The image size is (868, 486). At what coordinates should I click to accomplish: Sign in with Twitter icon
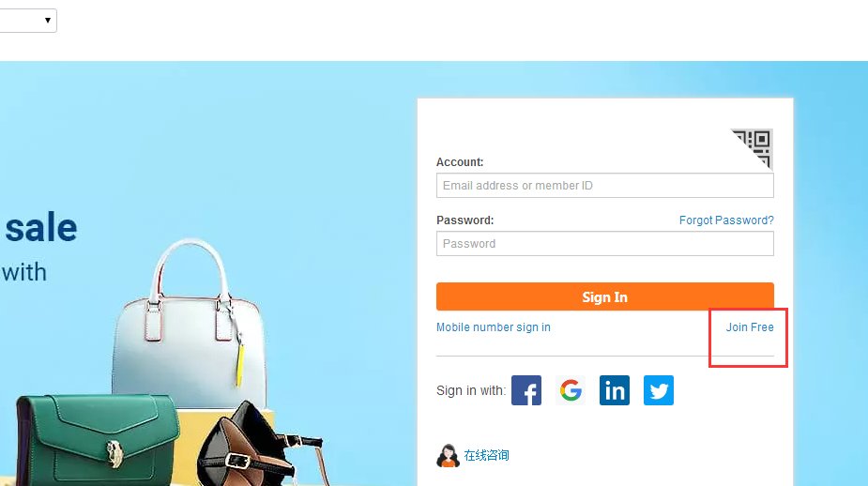659,390
